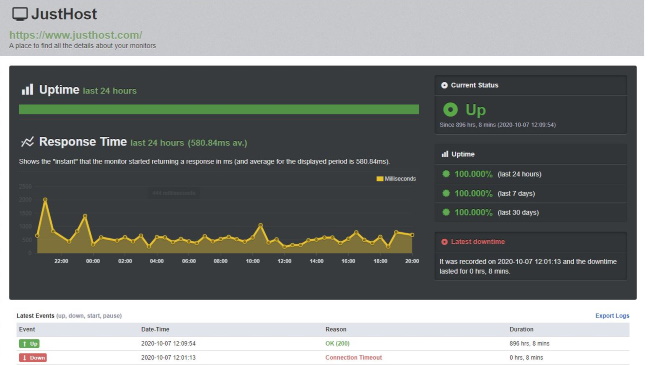Click the Since 896 hrs status text

(497, 125)
